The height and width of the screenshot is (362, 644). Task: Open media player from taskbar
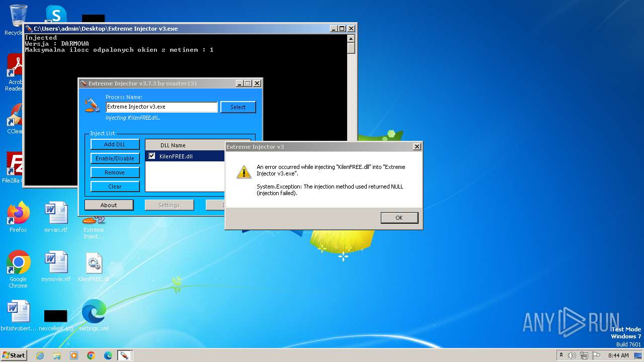[74, 355]
